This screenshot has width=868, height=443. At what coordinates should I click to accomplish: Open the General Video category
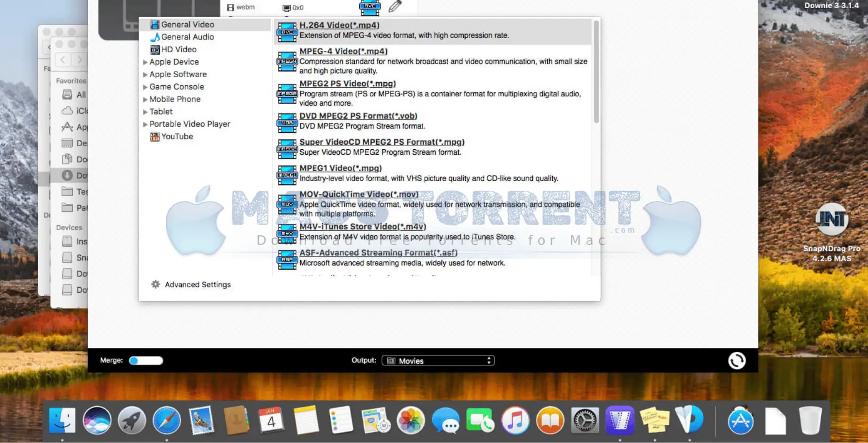click(x=205, y=25)
